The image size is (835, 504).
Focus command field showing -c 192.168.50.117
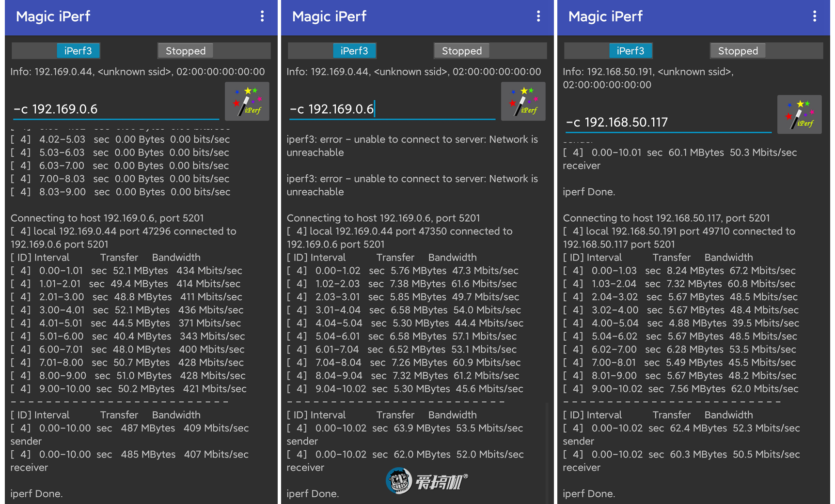pos(668,122)
